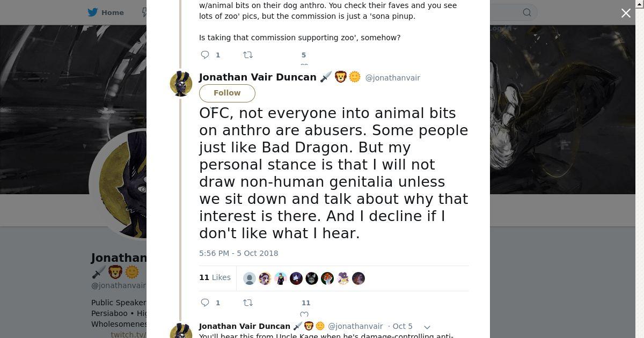
Task: Click the Twitter bird Home icon
Action: [x=93, y=12]
